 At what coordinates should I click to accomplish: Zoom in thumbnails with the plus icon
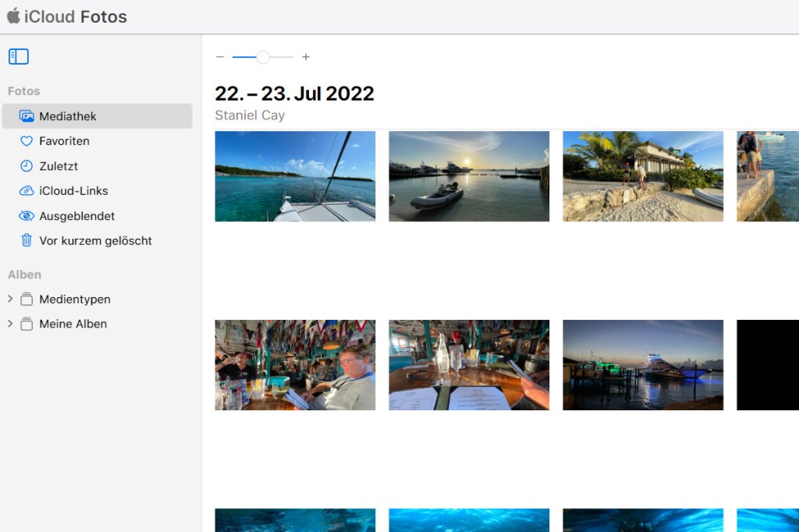pos(306,57)
